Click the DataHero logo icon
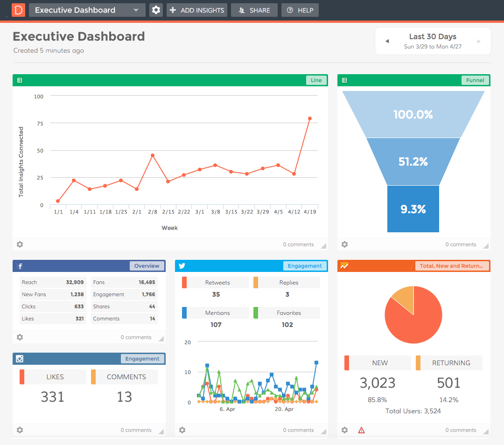This screenshot has height=445, width=504. coord(18,9)
